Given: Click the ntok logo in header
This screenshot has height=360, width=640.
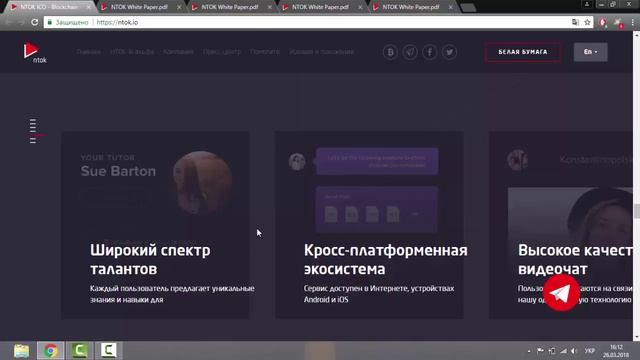Looking at the screenshot, I should click(35, 52).
